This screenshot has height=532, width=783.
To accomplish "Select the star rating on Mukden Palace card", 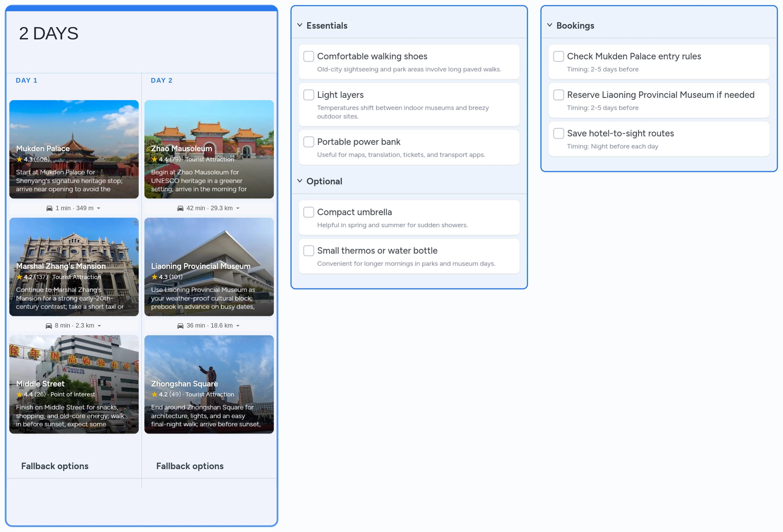I will 19,159.
